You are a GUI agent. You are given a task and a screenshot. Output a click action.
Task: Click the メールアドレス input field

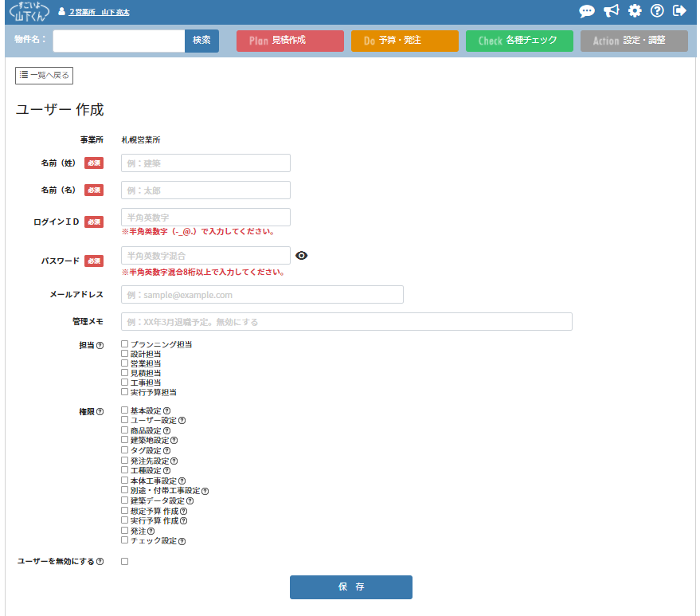tap(262, 295)
